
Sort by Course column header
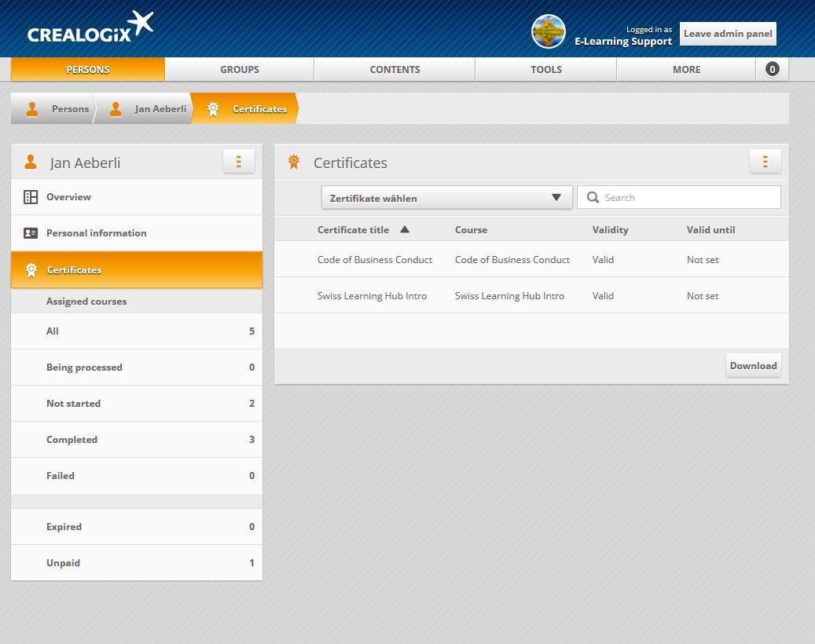pyautogui.click(x=472, y=229)
